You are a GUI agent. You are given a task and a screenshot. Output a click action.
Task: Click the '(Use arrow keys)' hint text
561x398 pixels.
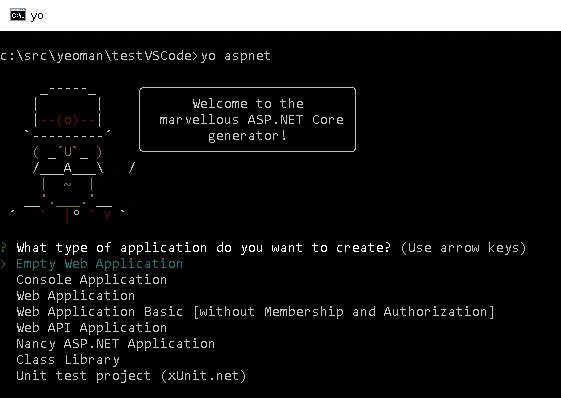(x=464, y=248)
